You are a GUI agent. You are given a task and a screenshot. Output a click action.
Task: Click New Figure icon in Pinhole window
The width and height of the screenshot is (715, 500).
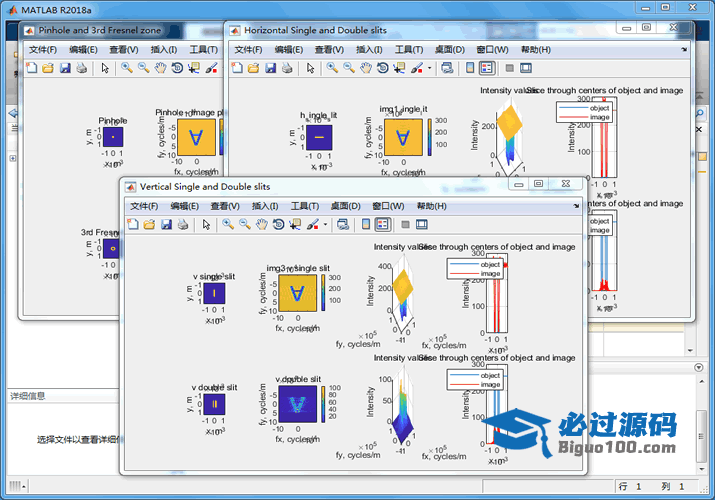tap(31, 68)
